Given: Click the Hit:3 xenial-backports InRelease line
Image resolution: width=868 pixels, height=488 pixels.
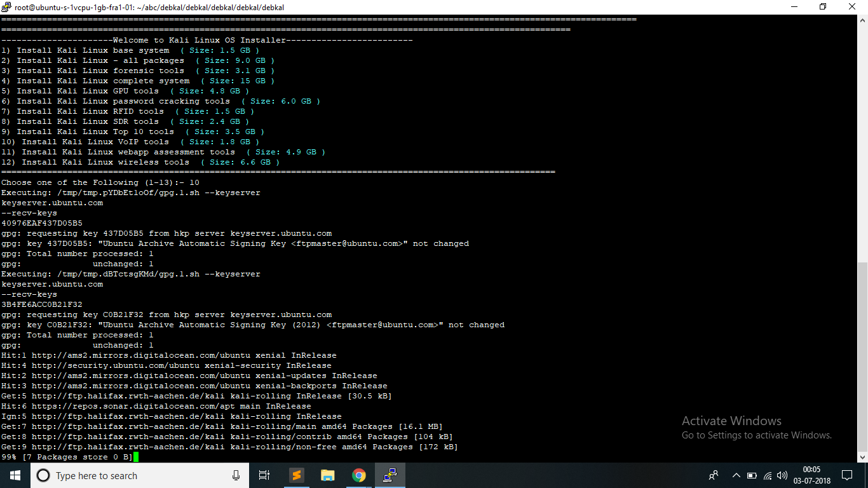Looking at the screenshot, I should 194,386.
